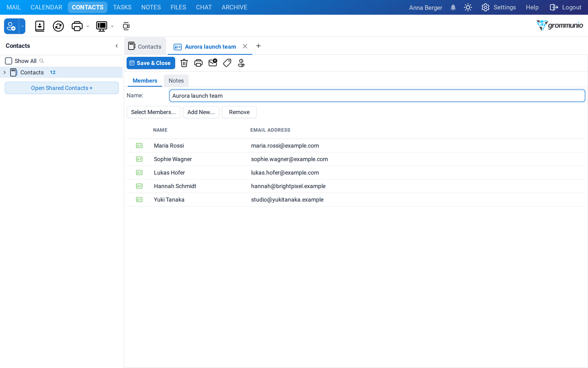The height and width of the screenshot is (368, 588).
Task: Click studio@yukitanaka.example email address
Action: pos(287,200)
